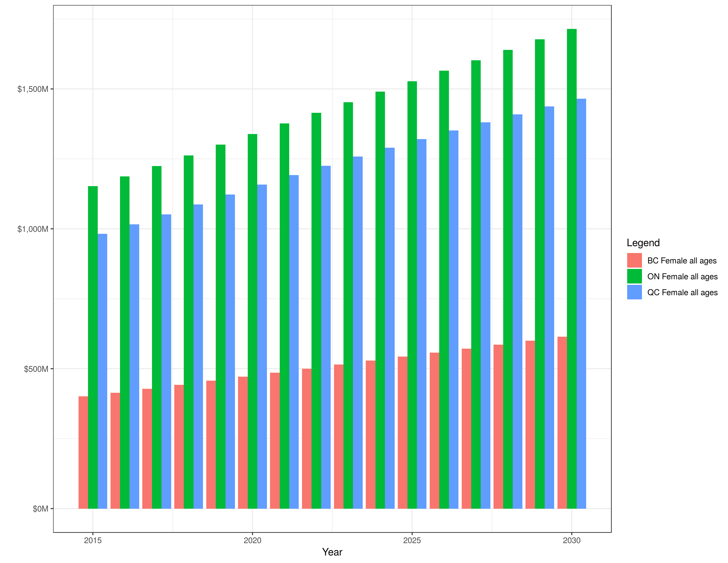Click the $1,000M y-axis label
Viewport: 728px width, 563px height.
33,229
